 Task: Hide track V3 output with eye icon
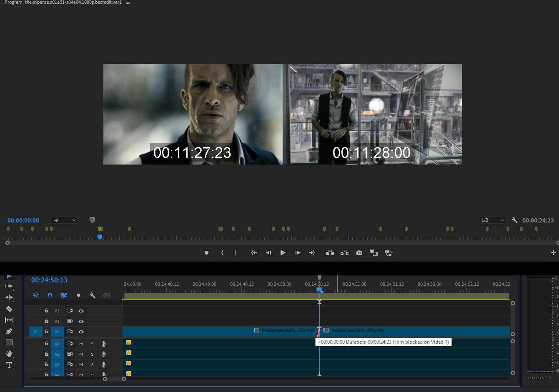(x=81, y=311)
